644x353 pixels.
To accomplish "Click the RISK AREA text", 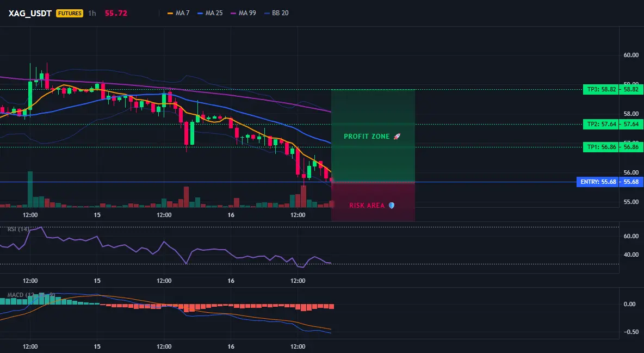I will 367,206.
